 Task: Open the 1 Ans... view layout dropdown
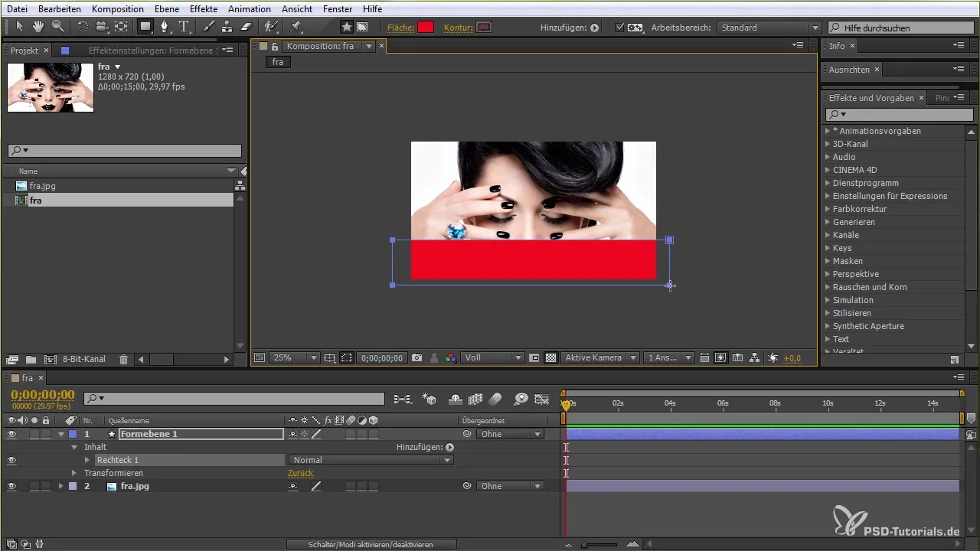pyautogui.click(x=669, y=357)
